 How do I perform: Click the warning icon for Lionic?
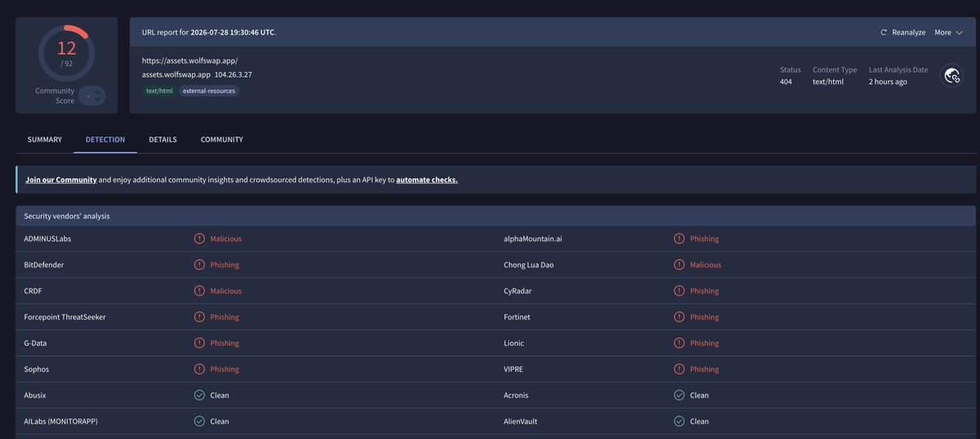click(679, 343)
